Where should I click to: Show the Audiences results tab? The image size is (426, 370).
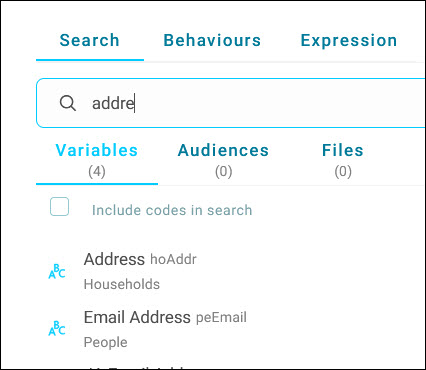click(223, 161)
